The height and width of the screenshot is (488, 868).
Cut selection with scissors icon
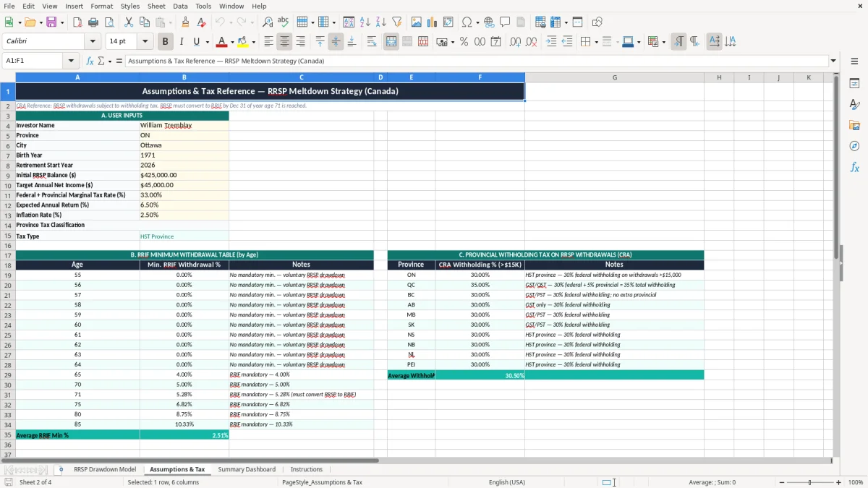pos(128,22)
